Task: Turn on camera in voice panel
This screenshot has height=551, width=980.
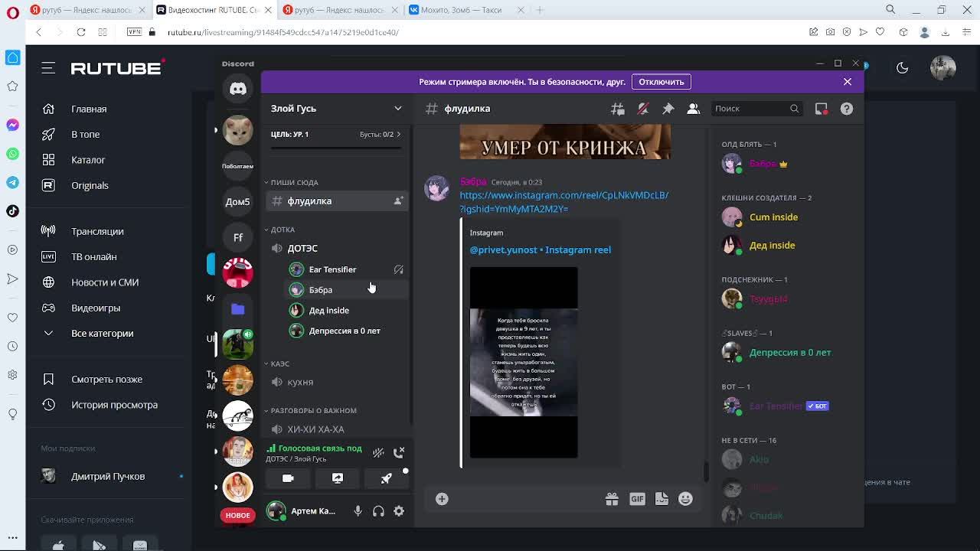Action: tap(288, 478)
